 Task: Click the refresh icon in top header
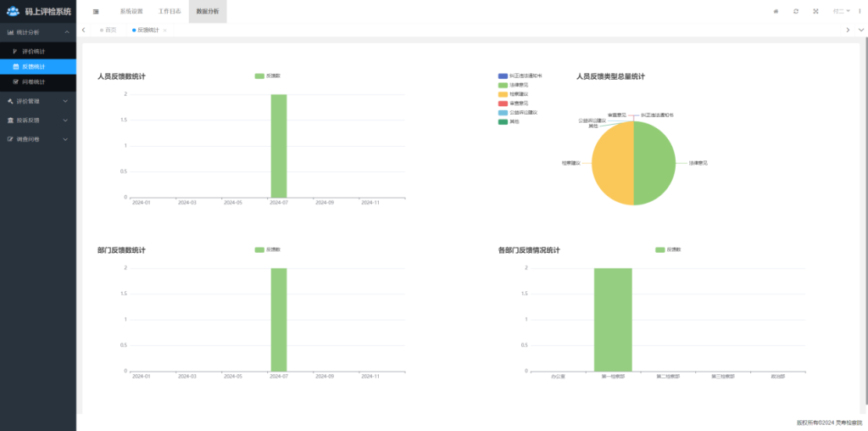795,11
